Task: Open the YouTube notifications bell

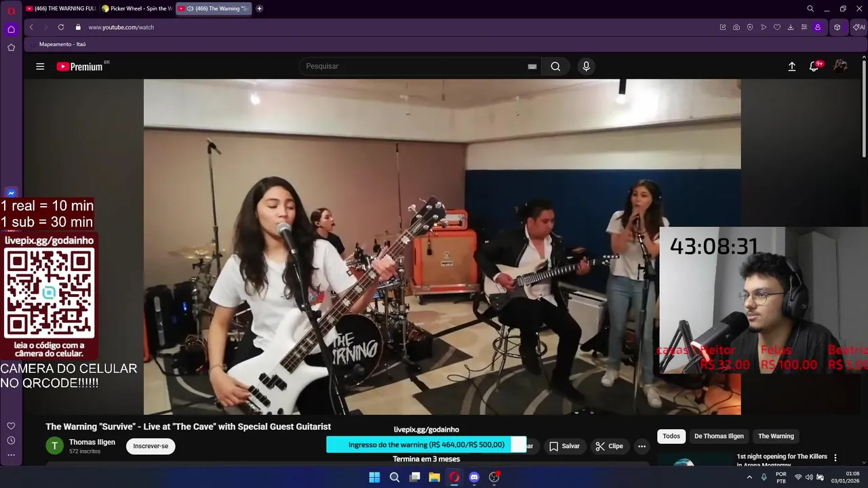Action: tap(814, 66)
